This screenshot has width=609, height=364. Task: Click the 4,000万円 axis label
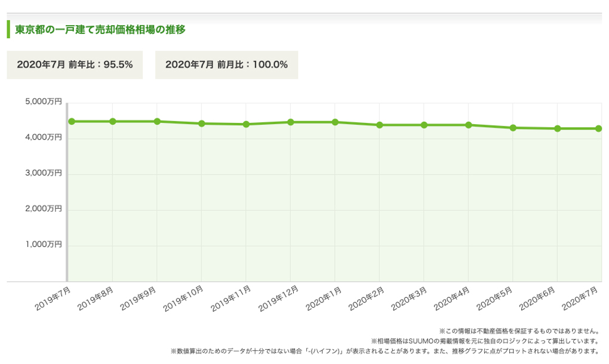coord(44,137)
